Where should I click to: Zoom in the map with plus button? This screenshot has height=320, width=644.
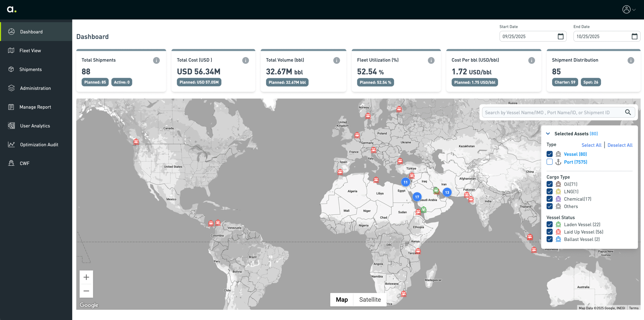pyautogui.click(x=86, y=277)
